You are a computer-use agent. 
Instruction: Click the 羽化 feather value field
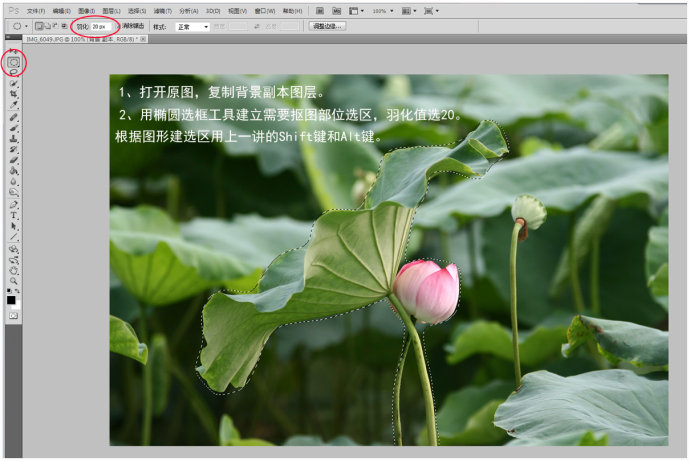click(x=102, y=26)
